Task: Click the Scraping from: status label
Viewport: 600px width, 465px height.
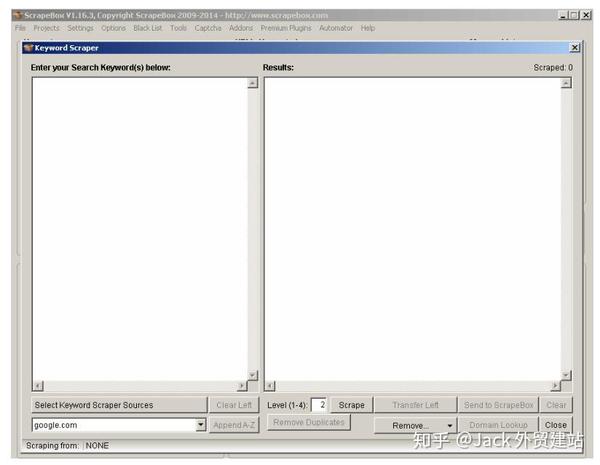Action: (52, 445)
